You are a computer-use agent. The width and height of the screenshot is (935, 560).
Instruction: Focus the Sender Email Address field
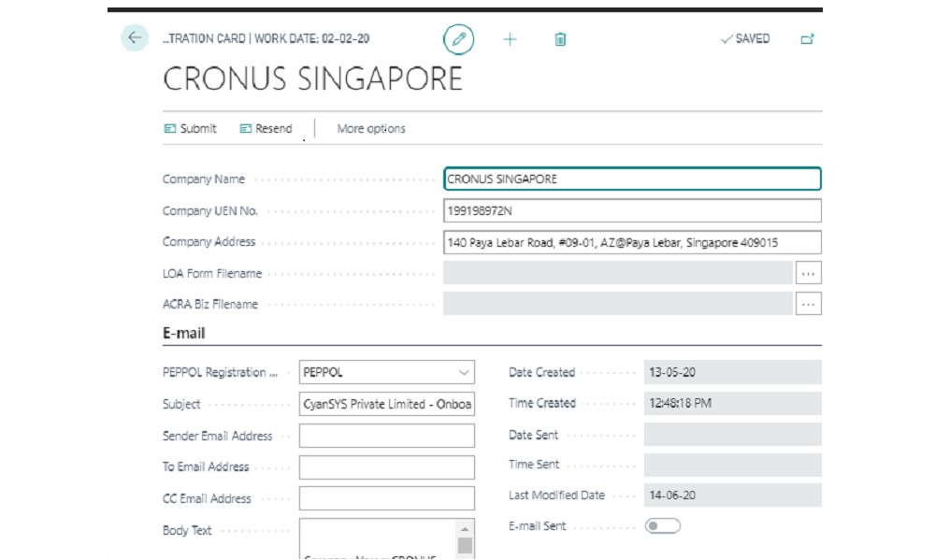point(387,436)
